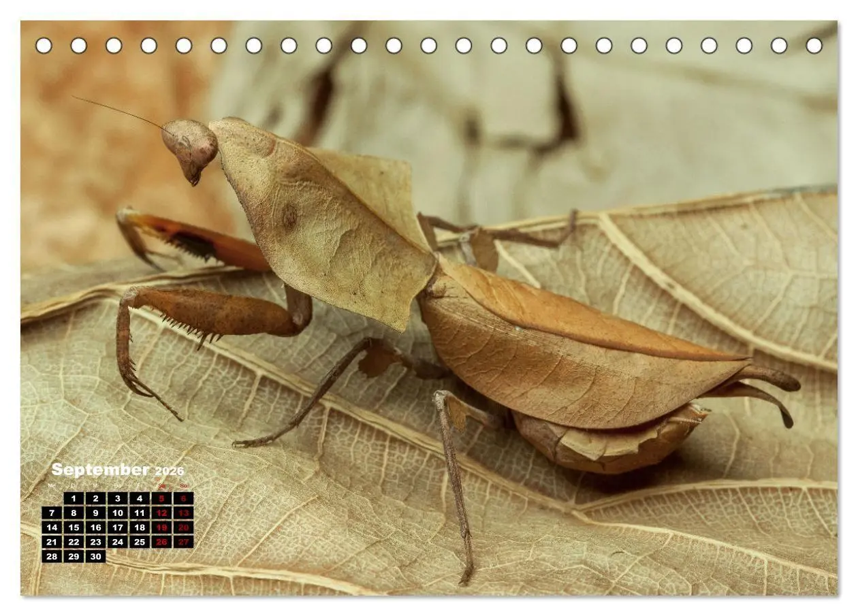Image resolution: width=858 pixels, height=616 pixels.
Task: Click the mantis head
Action: [191, 148]
